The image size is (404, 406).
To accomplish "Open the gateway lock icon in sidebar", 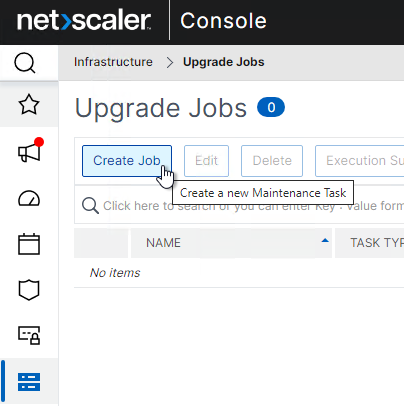I will (x=29, y=335).
